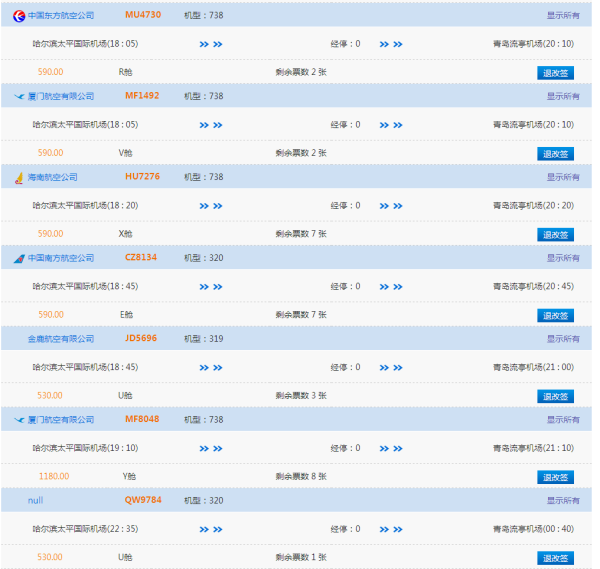Click the 590.00 price of V舱
The image size is (600, 569).
pos(51,153)
